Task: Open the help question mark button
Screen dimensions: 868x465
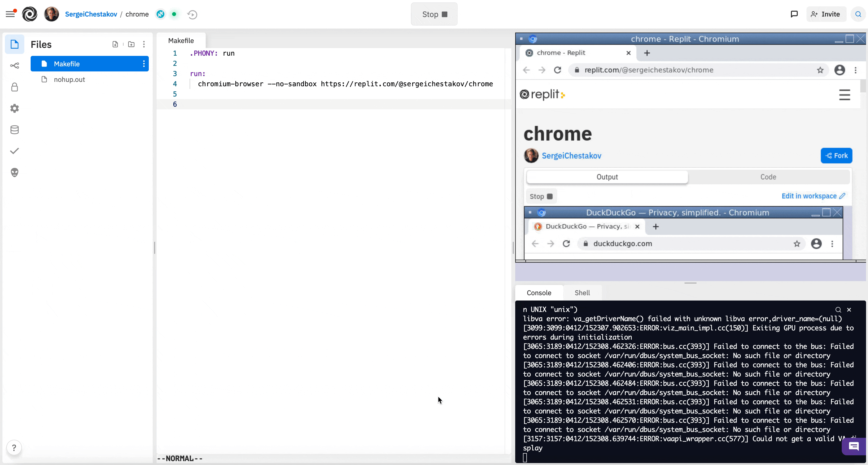Action: [14, 448]
